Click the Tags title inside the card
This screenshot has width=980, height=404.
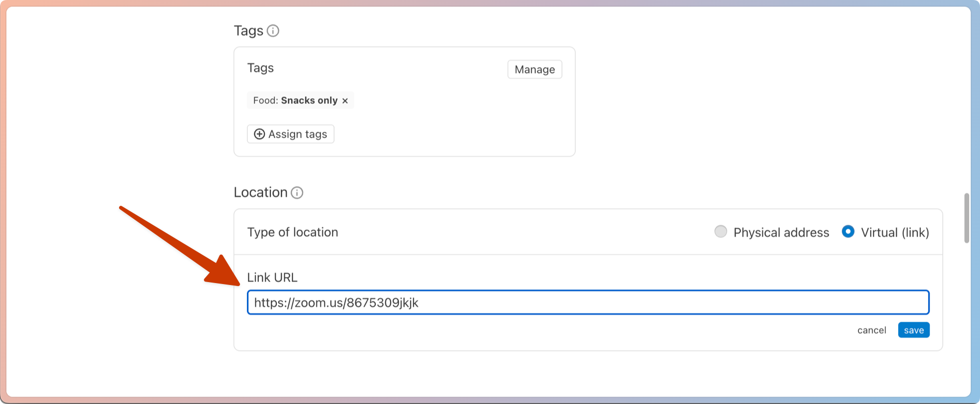click(x=260, y=68)
